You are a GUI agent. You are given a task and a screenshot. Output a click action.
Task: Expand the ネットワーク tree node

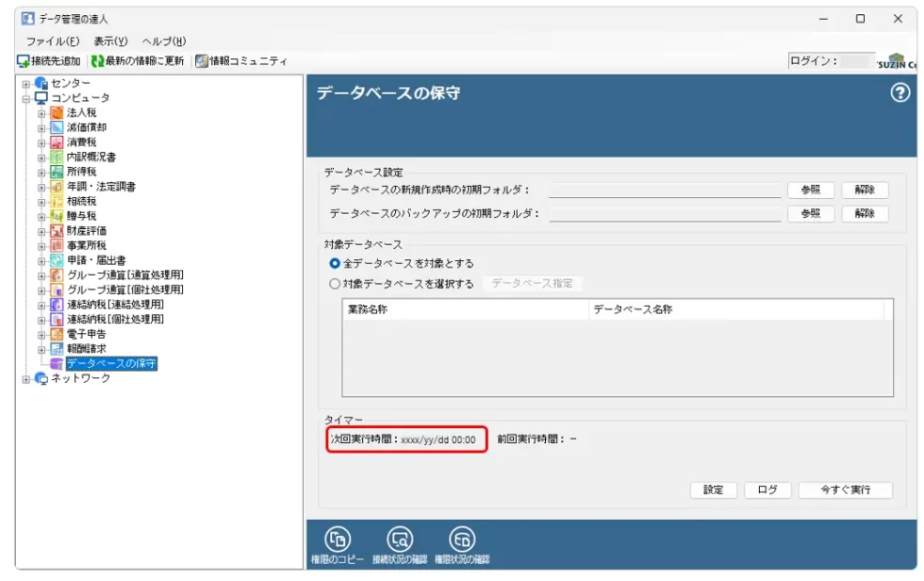26,378
